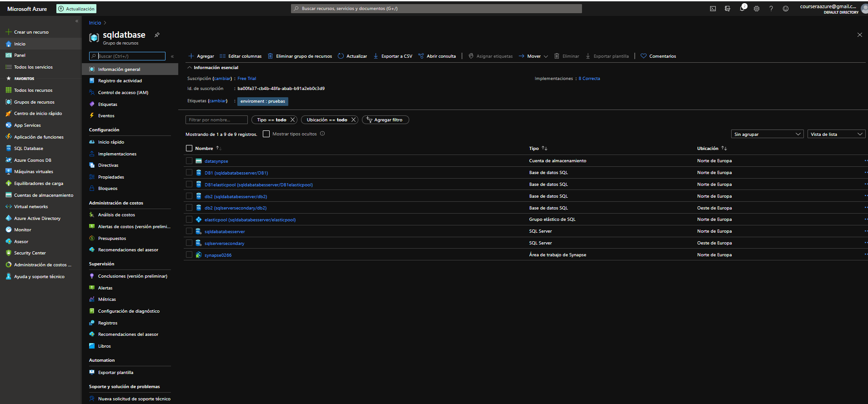Sort by Nombre column arrows
This screenshot has height=404, width=868.
219,148
